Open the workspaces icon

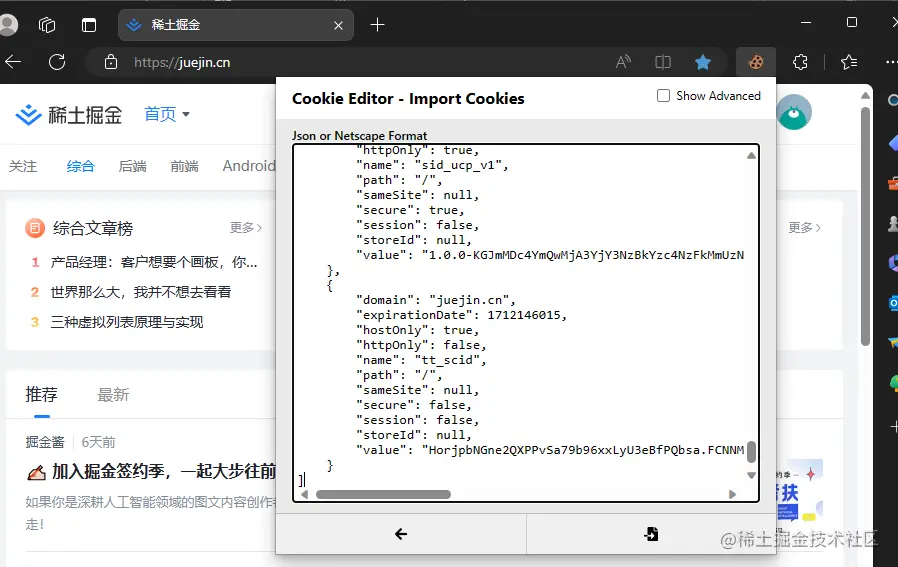pyautogui.click(x=47, y=25)
